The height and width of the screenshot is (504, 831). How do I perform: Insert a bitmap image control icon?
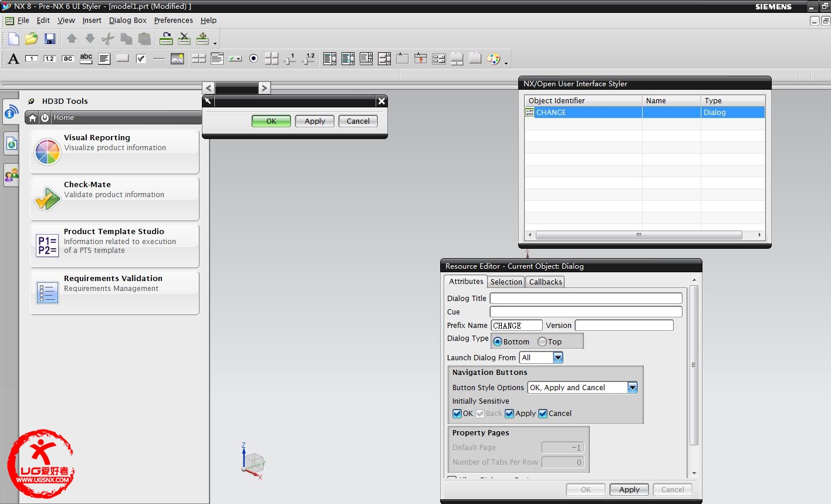[177, 59]
